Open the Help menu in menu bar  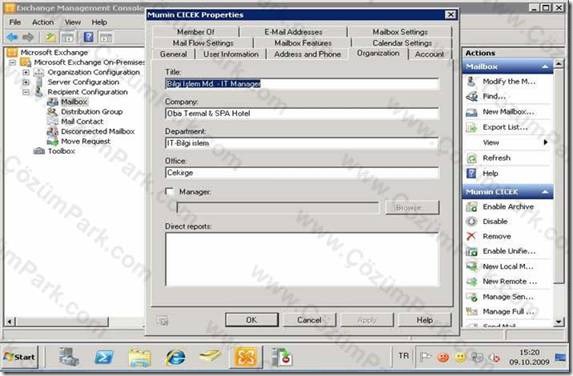(x=99, y=22)
